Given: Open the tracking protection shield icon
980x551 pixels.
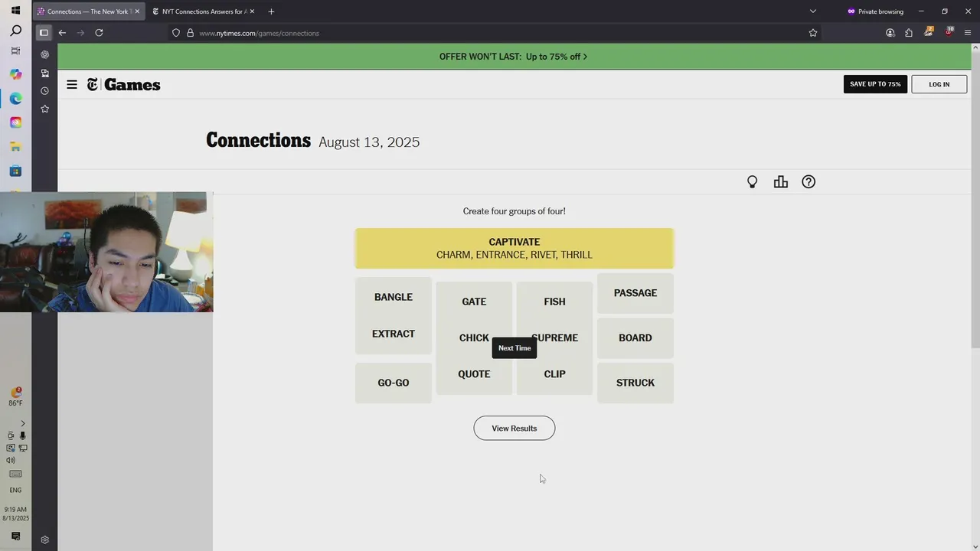Looking at the screenshot, I should coord(176,33).
